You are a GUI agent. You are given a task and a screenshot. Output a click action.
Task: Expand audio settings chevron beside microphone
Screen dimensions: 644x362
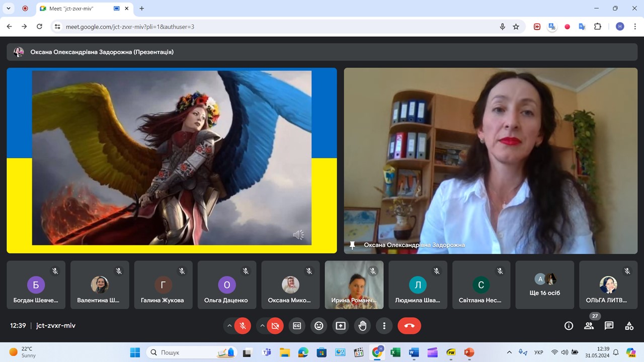pos(230,326)
